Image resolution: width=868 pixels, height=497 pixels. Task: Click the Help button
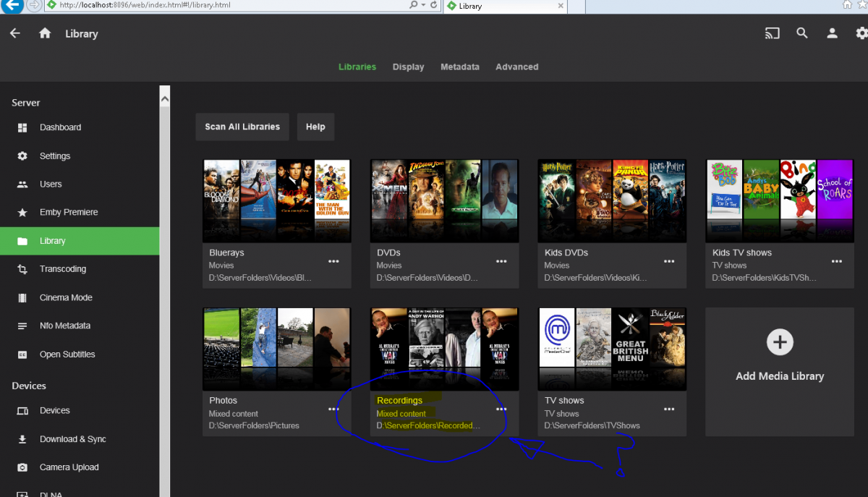pos(315,127)
